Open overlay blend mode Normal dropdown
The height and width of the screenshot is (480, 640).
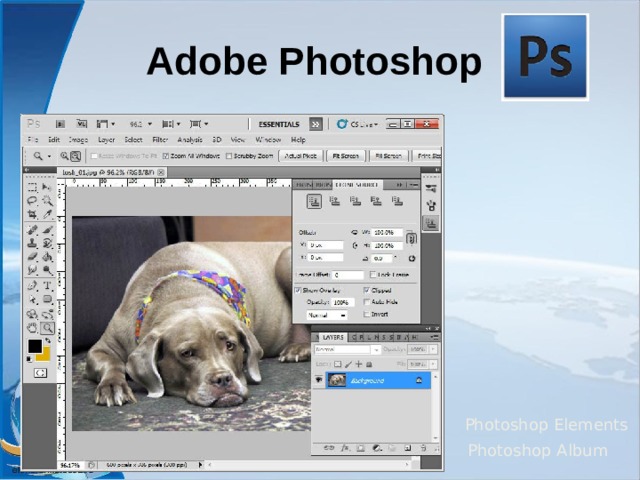(x=327, y=315)
